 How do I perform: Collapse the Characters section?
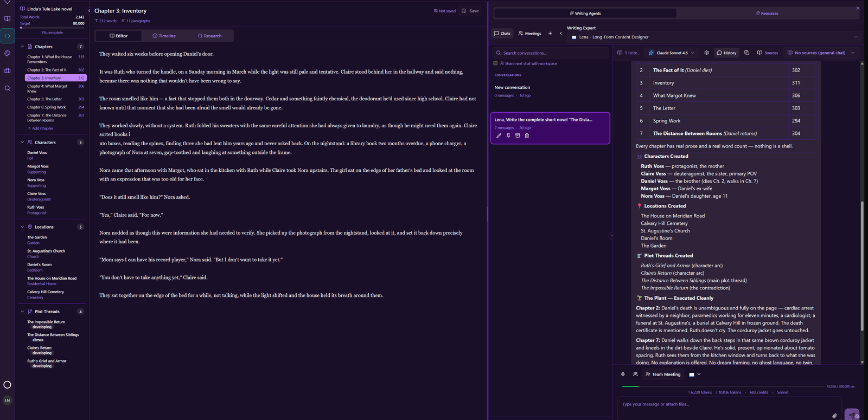click(22, 143)
